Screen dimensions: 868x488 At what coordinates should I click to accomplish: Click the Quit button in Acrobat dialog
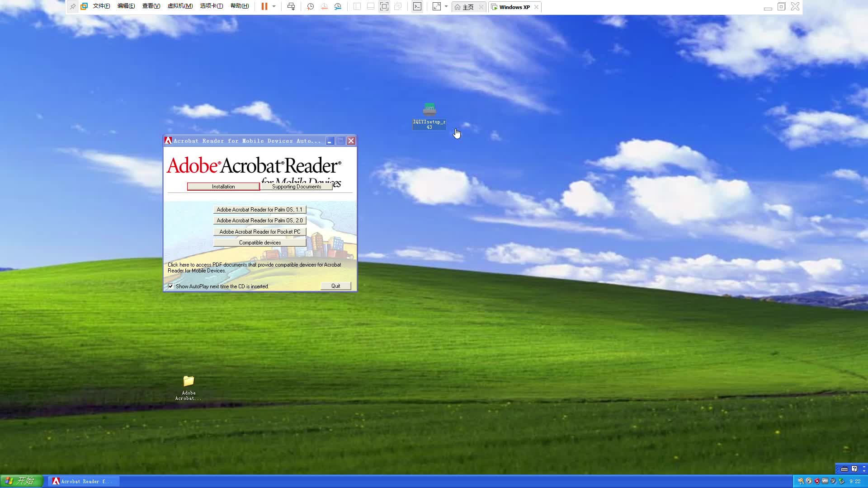click(335, 286)
